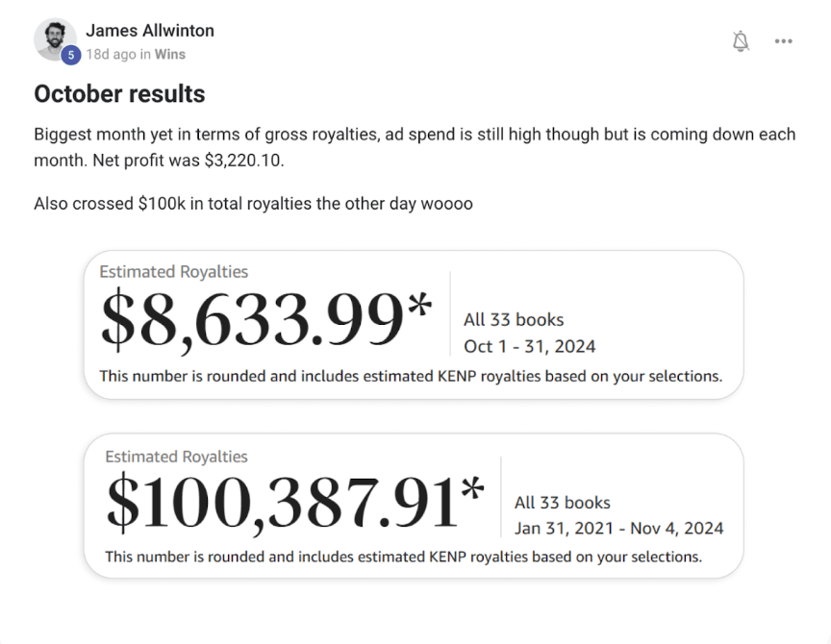This screenshot has width=831, height=644.
Task: Click the 18d ago timestamp
Action: (110, 55)
